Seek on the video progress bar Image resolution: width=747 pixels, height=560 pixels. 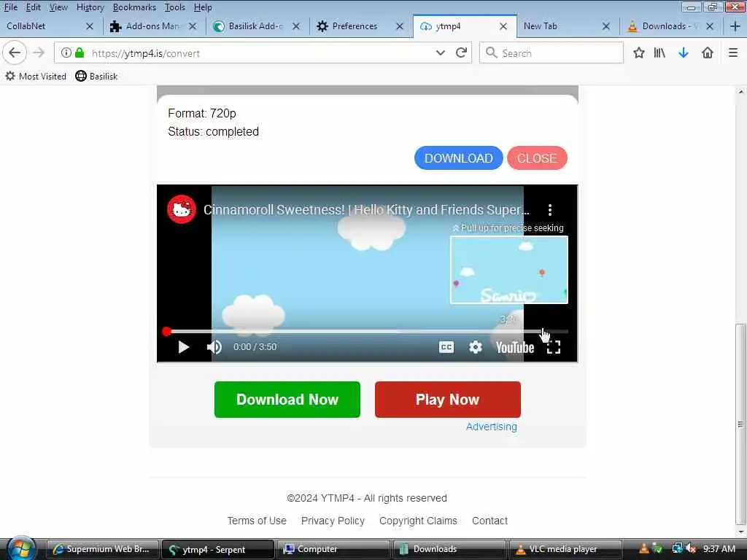coord(367,332)
